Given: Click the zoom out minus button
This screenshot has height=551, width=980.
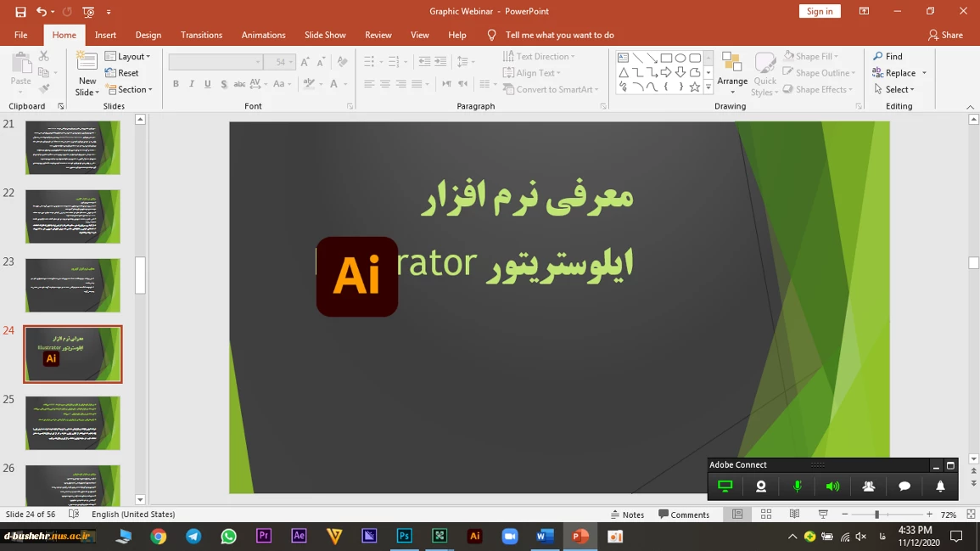Looking at the screenshot, I should coord(845,514).
